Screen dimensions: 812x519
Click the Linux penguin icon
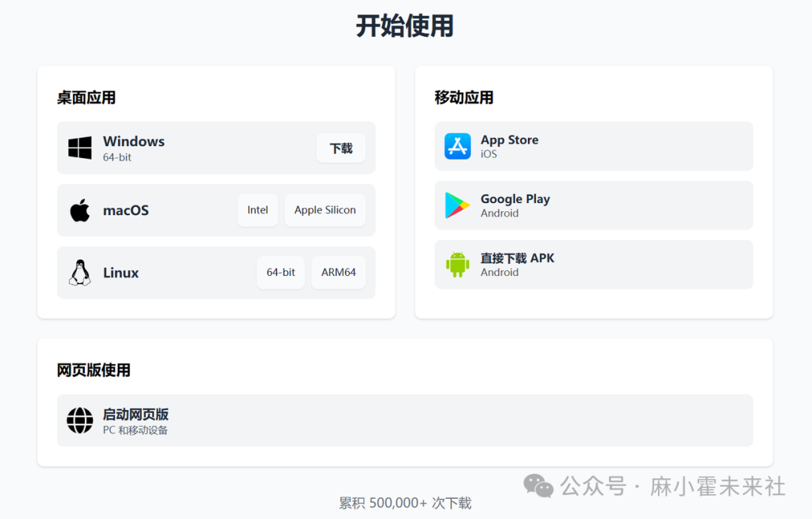(x=80, y=272)
